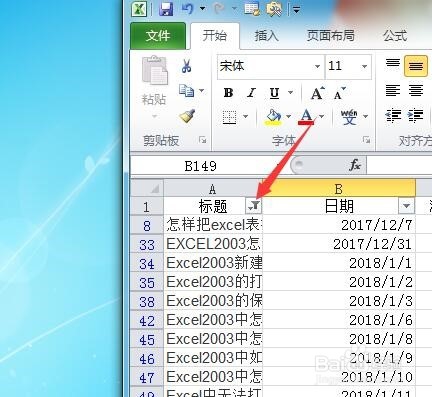Screen dimensions: 432x397
Task: Click the Save icon in quick access toolbar
Action: click(166, 9)
